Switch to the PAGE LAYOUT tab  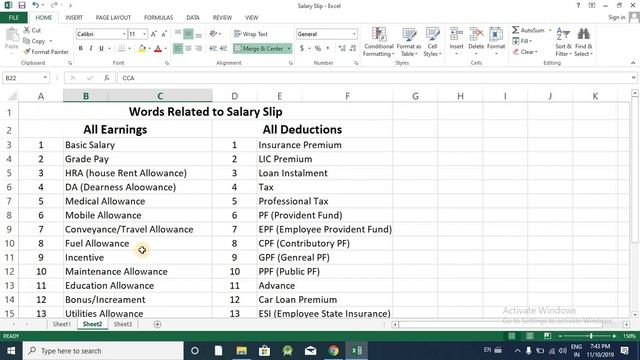(113, 18)
